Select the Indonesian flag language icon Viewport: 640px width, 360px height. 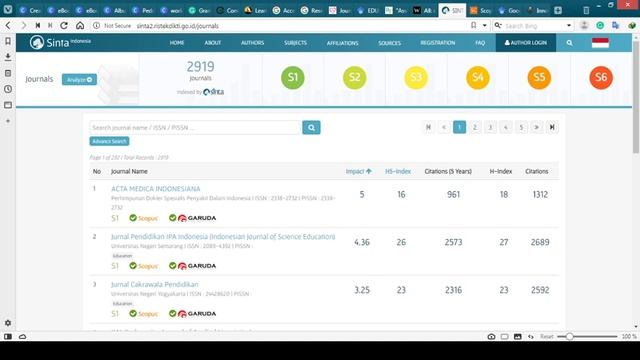600,42
